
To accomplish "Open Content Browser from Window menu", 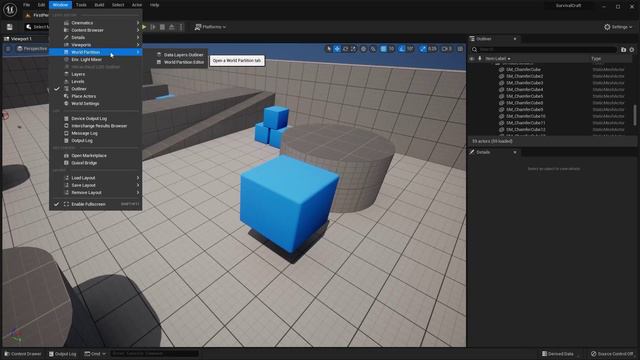I will pos(96,30).
